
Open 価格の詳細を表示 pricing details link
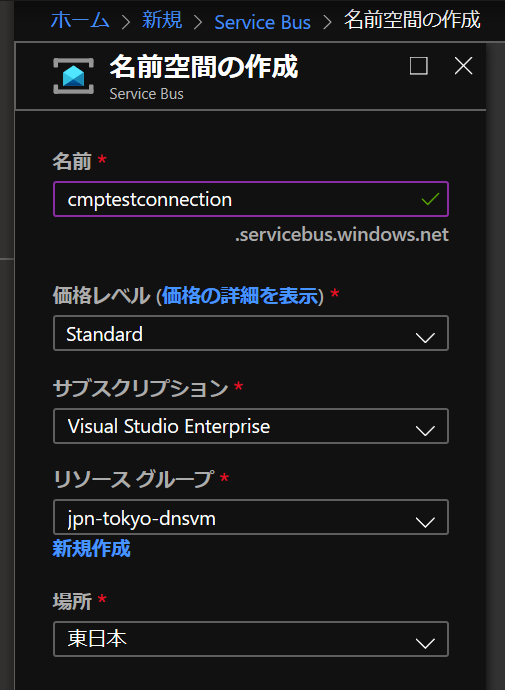click(x=240, y=296)
